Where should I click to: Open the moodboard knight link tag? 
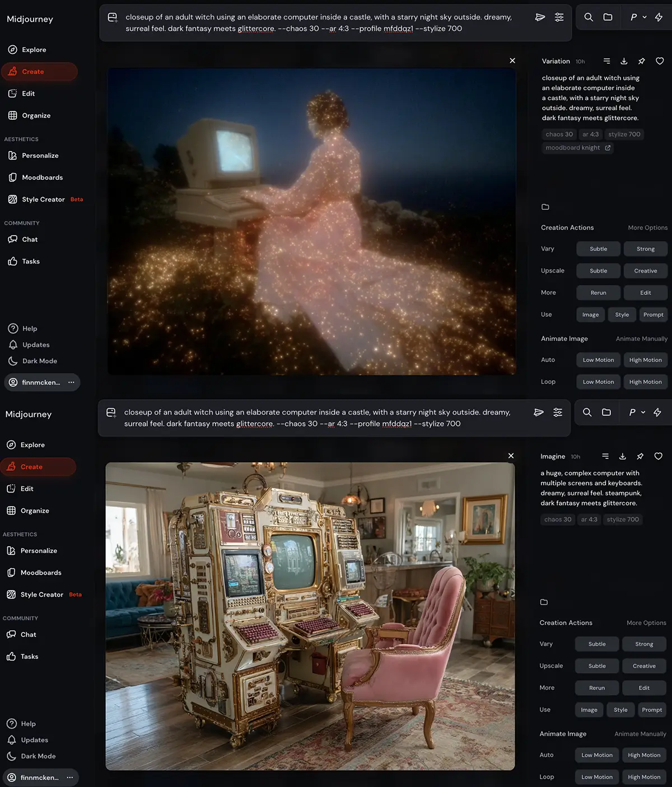pyautogui.click(x=577, y=148)
